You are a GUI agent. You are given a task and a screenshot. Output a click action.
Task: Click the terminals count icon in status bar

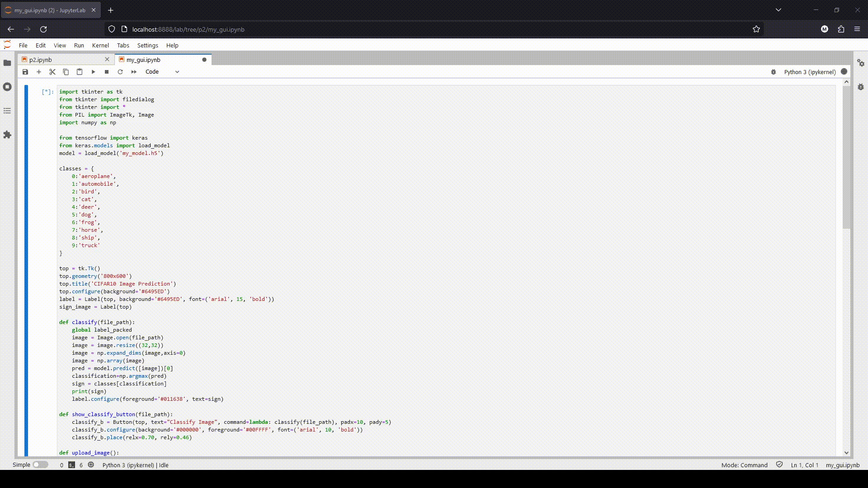pyautogui.click(x=71, y=465)
